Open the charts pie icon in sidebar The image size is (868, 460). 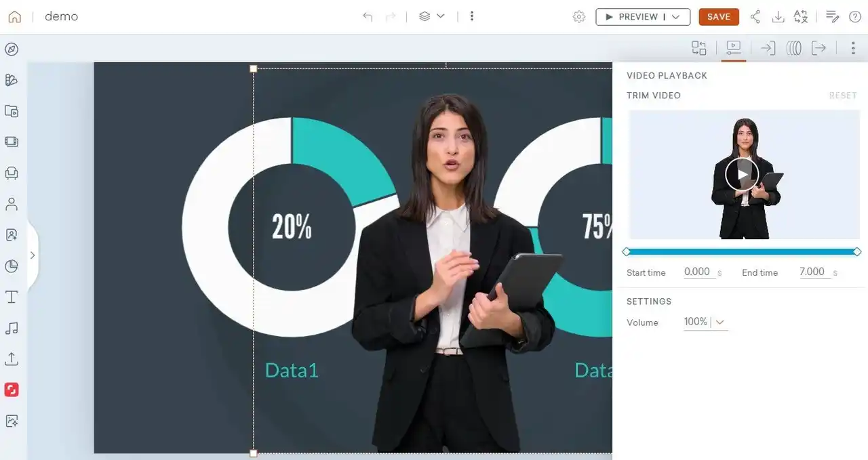tap(12, 266)
